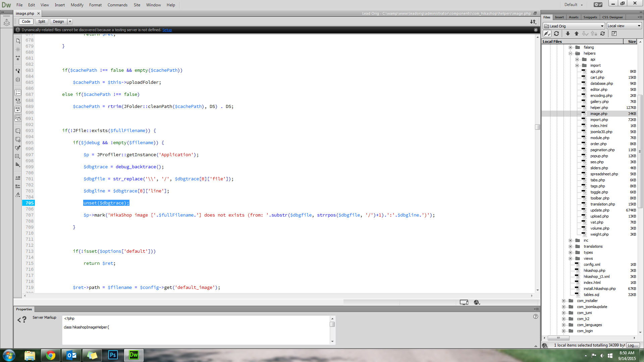Click the Indent Code icon in coding toolbar
Viewport: 644px width, 362px height.
tap(18, 178)
